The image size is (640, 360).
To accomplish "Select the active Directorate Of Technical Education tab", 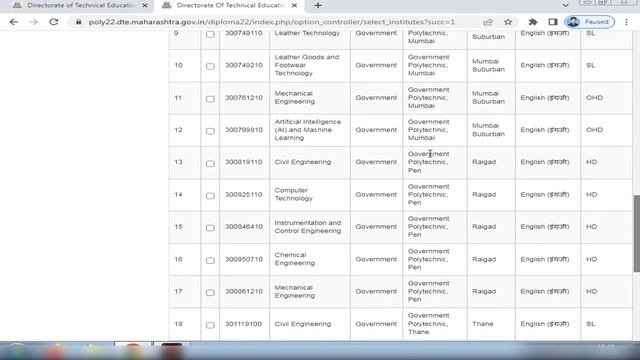I will point(229,5).
